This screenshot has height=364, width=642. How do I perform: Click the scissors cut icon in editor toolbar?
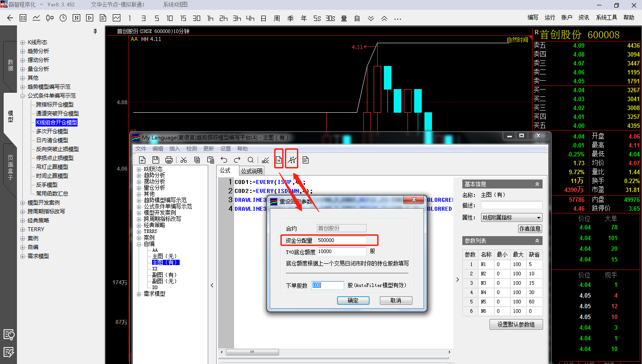pos(183,160)
